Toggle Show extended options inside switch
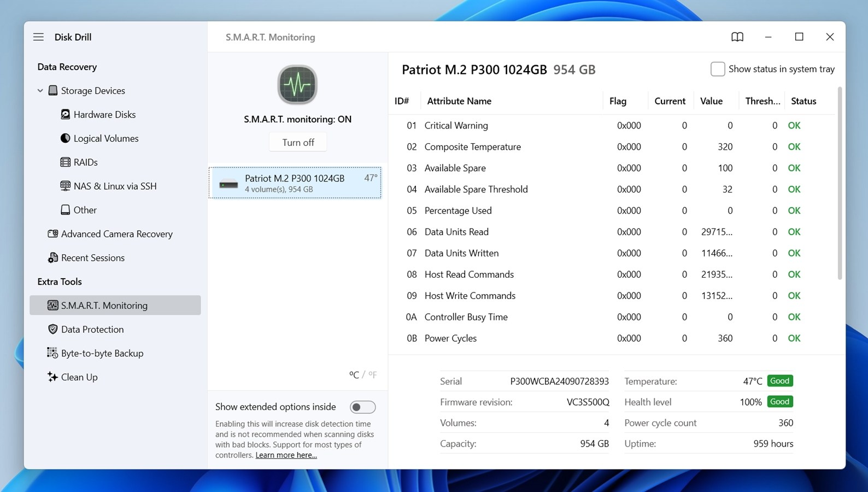 tap(362, 407)
